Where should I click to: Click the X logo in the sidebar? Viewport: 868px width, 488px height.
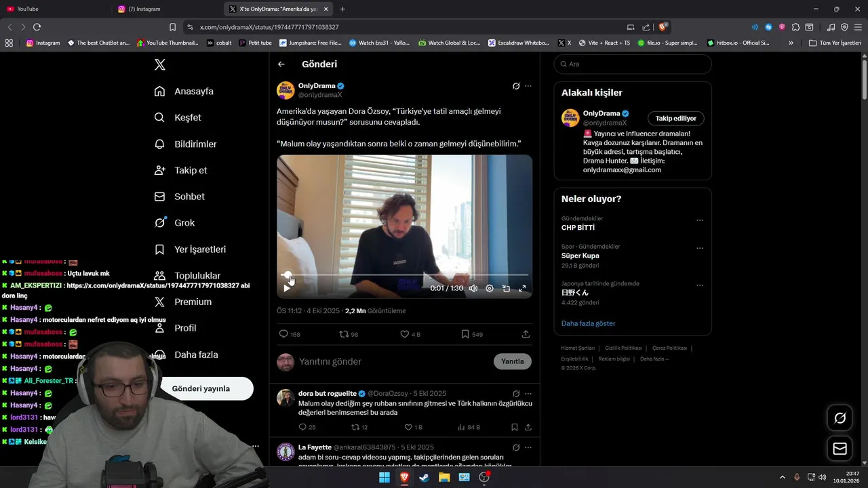[160, 64]
